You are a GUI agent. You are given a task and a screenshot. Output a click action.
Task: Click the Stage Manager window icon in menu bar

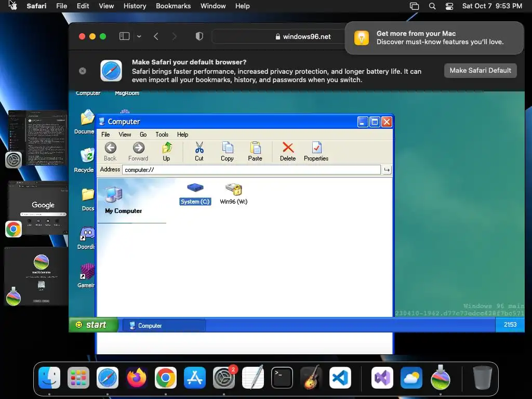pyautogui.click(x=414, y=6)
